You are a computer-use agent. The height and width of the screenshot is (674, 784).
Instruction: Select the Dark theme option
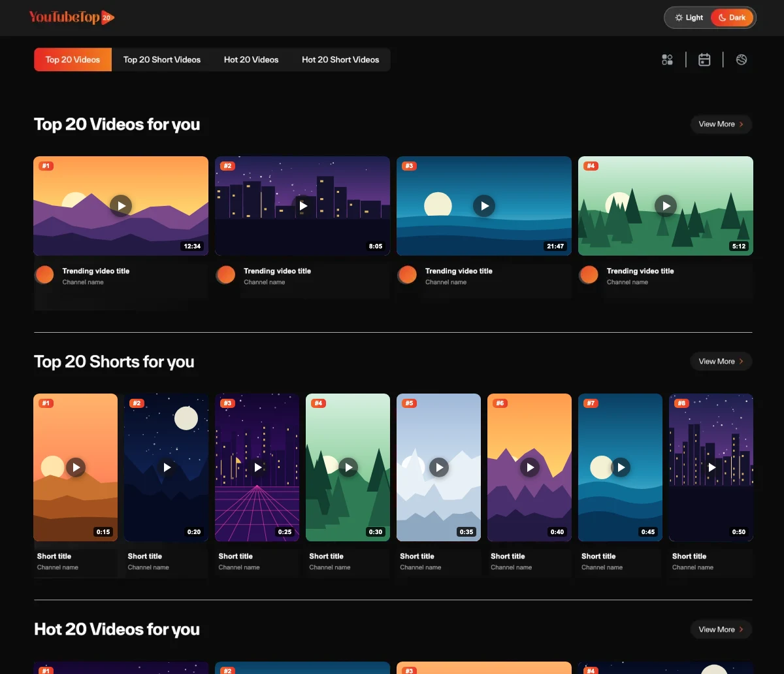coord(732,18)
